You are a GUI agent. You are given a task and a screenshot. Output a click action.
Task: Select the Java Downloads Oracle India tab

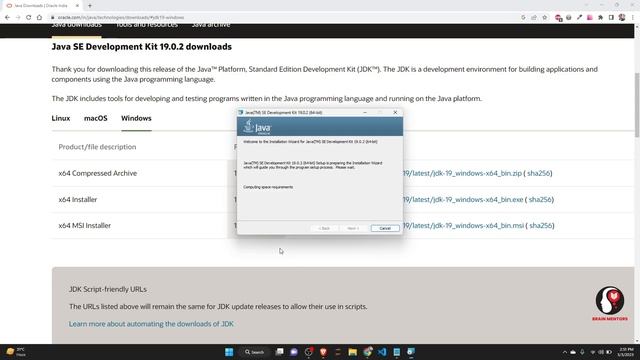tap(43, 6)
